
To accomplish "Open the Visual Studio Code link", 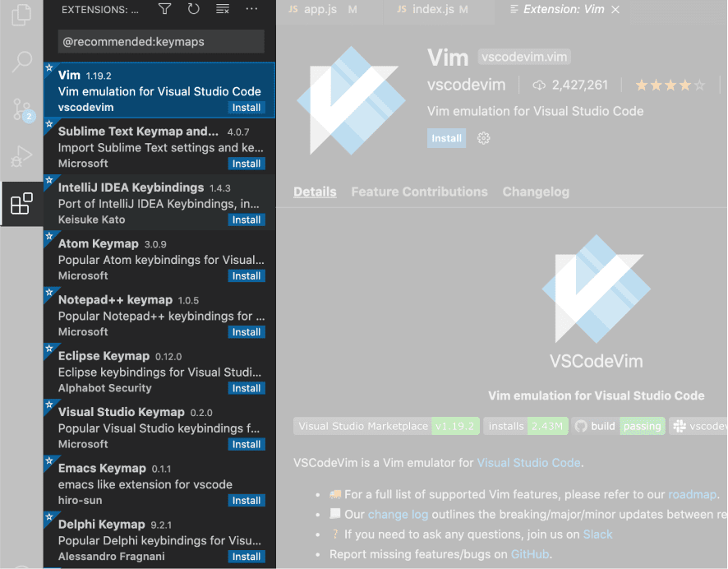I will (x=529, y=463).
